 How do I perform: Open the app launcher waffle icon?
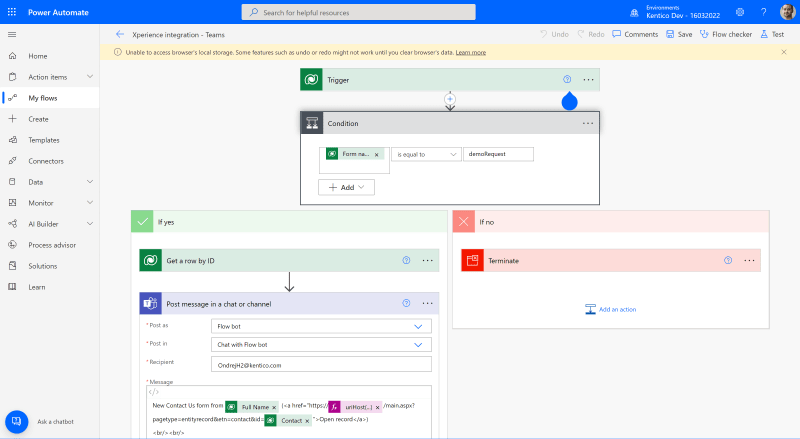pos(12,12)
